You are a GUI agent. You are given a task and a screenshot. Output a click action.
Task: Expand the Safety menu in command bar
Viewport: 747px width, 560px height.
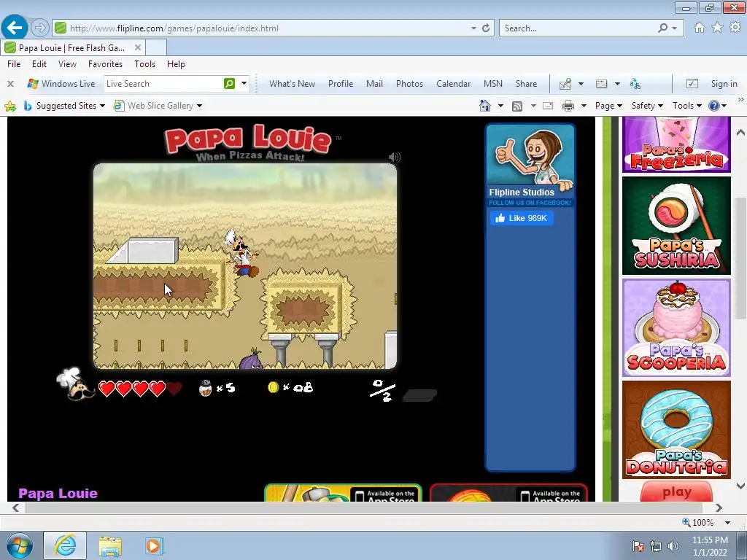tap(647, 106)
